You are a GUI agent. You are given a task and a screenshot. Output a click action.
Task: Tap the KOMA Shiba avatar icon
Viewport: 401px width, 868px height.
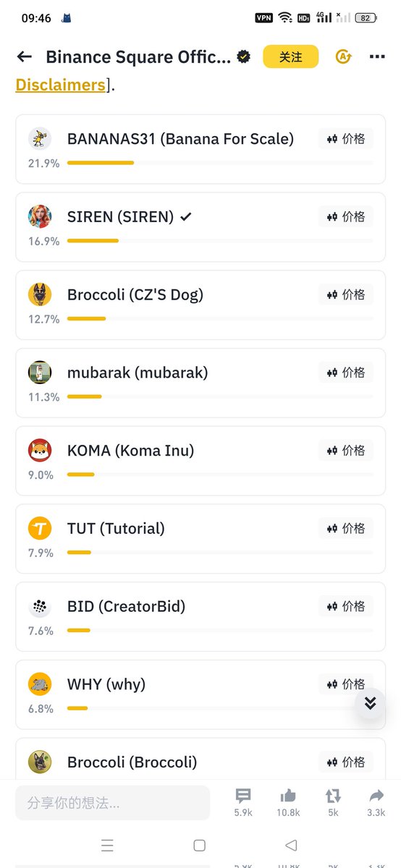coord(40,450)
